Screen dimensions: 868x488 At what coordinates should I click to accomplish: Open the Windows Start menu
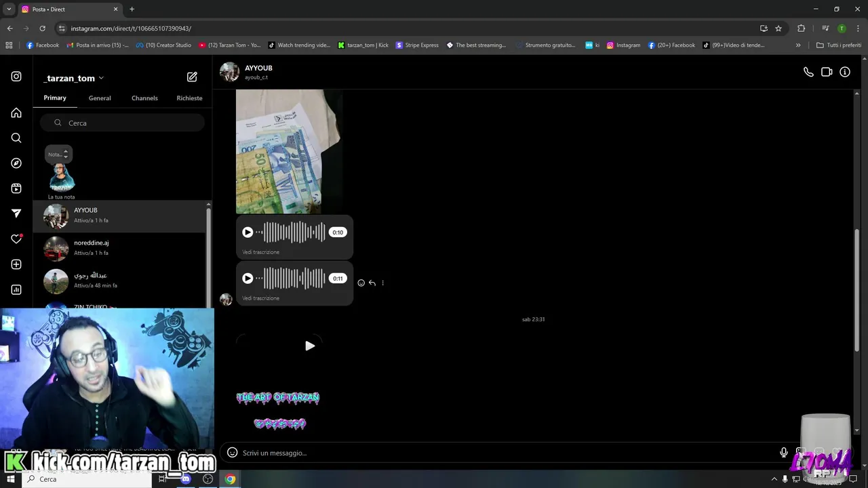11,479
